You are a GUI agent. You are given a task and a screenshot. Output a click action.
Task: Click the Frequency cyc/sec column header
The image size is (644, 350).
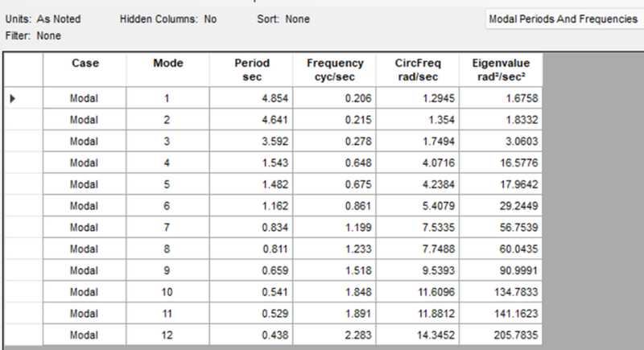335,70
